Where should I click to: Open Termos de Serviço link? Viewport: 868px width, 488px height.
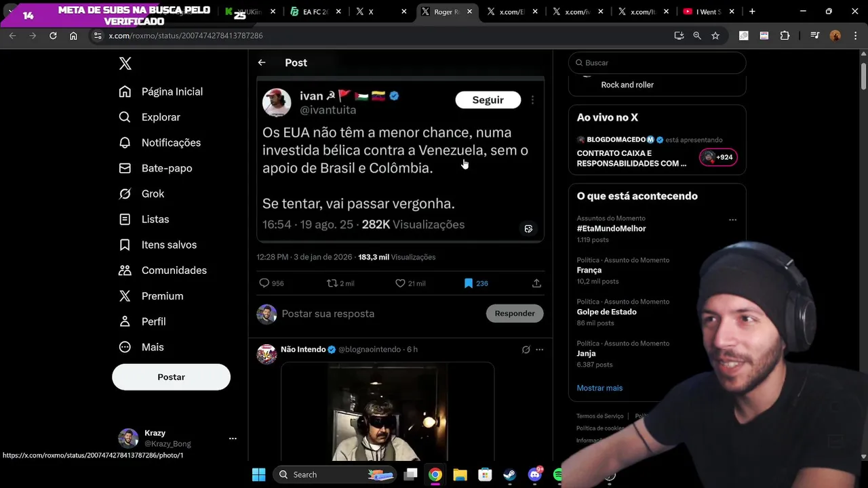[599, 416]
